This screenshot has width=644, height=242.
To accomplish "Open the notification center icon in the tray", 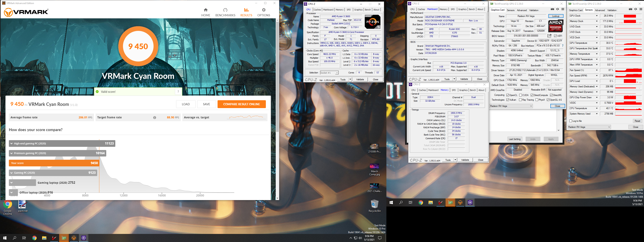I will (380, 238).
